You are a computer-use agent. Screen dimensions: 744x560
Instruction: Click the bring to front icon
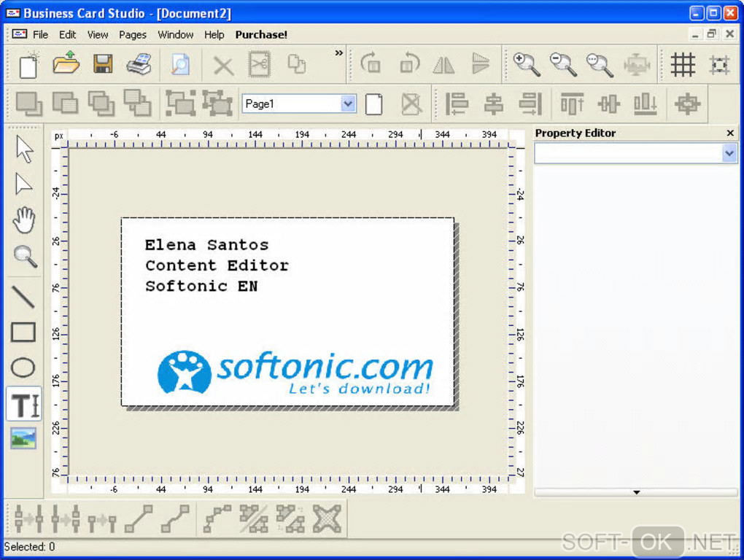29,104
